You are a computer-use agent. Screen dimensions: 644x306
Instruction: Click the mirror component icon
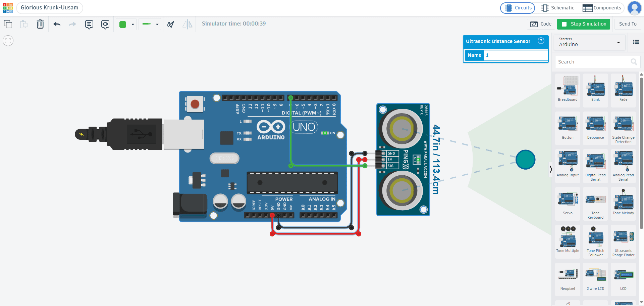[x=187, y=24]
